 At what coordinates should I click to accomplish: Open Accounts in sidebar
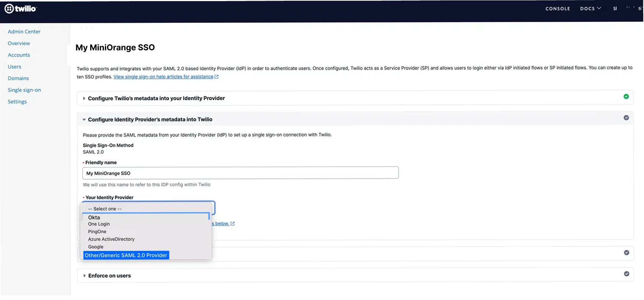19,55
